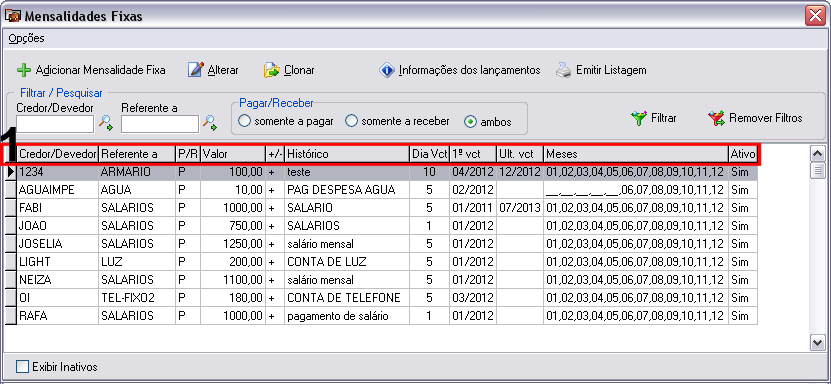
Task: Select the 1234 creditor cell
Action: (58, 172)
